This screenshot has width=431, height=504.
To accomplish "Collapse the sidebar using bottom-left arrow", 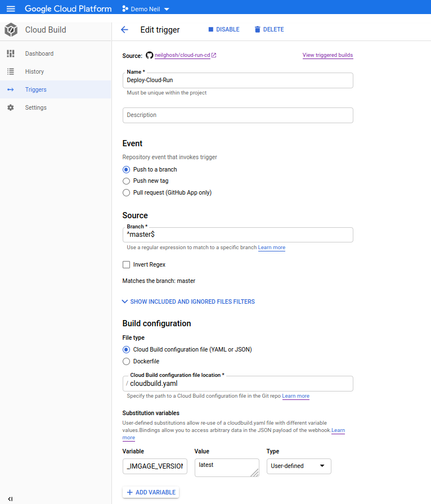I will [10, 499].
